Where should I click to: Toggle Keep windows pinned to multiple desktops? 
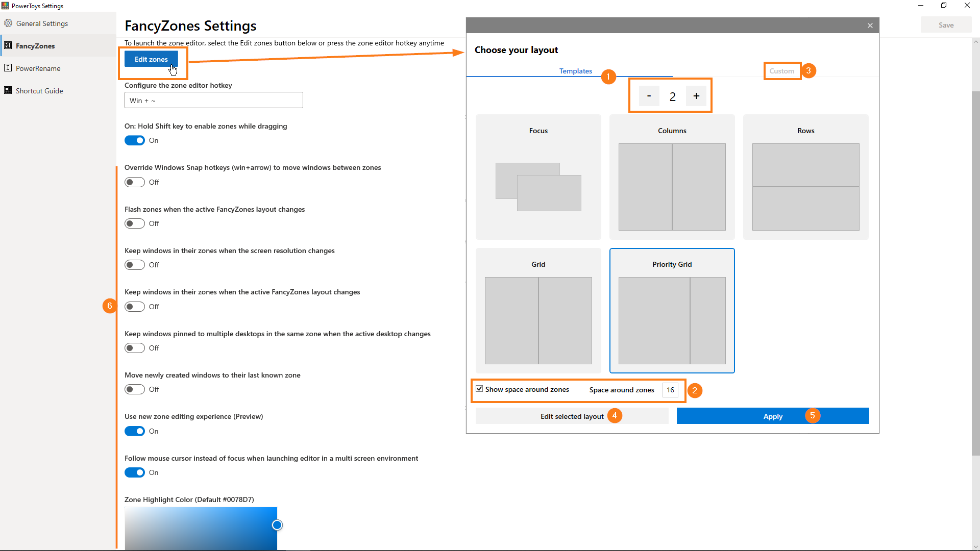click(x=135, y=348)
